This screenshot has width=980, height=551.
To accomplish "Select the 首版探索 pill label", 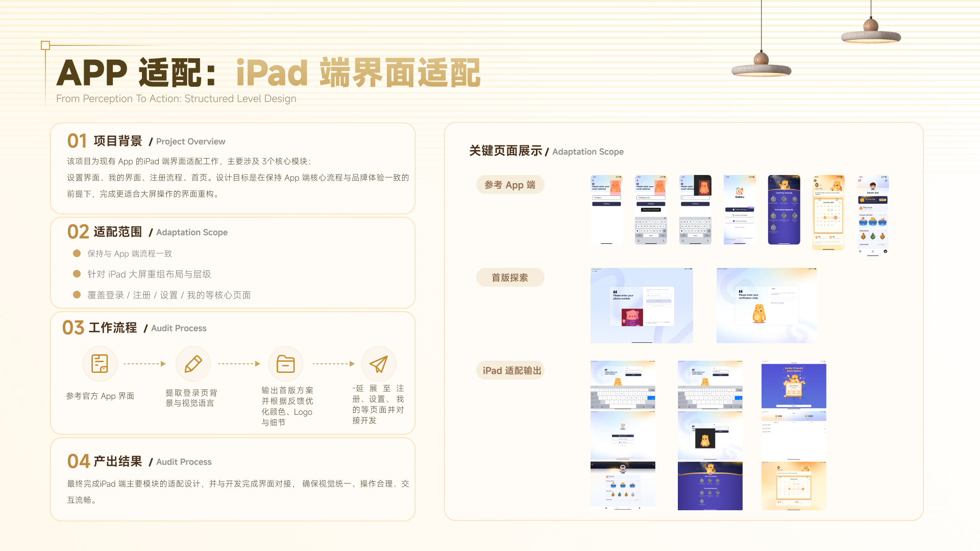I will click(x=510, y=278).
